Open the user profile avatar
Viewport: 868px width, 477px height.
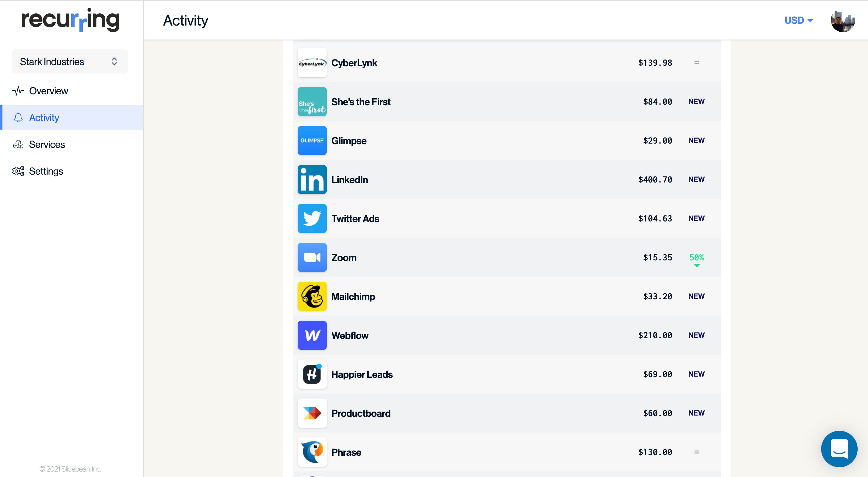click(x=843, y=21)
